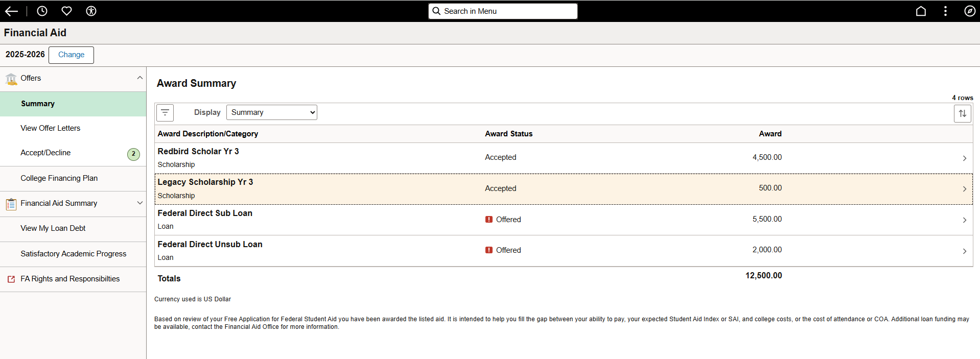Open accessibility options icon
Viewport: 980px width, 359px height.
point(91,11)
